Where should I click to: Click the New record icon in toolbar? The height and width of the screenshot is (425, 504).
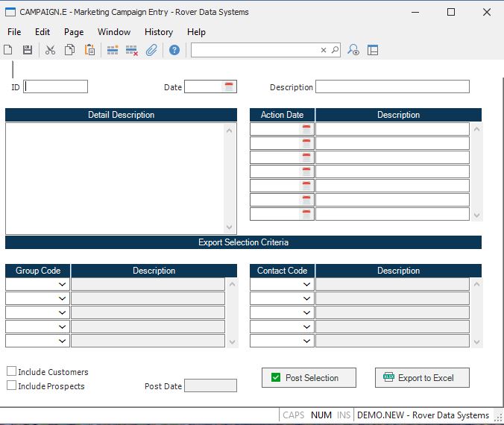8,50
